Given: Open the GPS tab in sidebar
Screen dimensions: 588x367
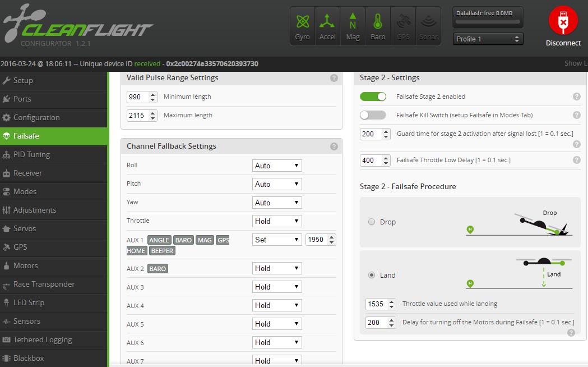Looking at the screenshot, I should pos(54,247).
